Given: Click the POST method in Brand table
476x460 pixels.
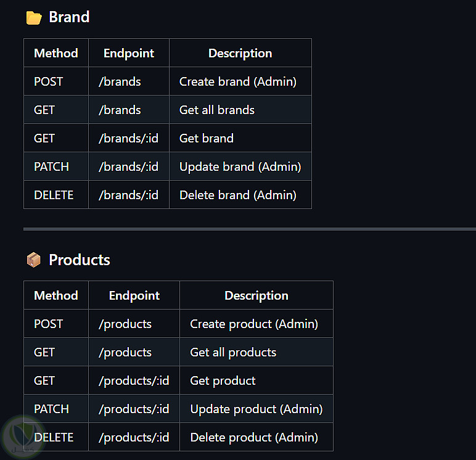Looking at the screenshot, I should [49, 81].
